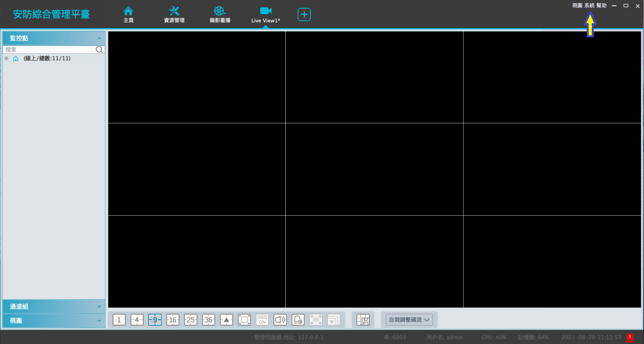Image resolution: width=644 pixels, height=344 pixels.
Task: Open the 主頁 home page icon
Action: pyautogui.click(x=128, y=15)
